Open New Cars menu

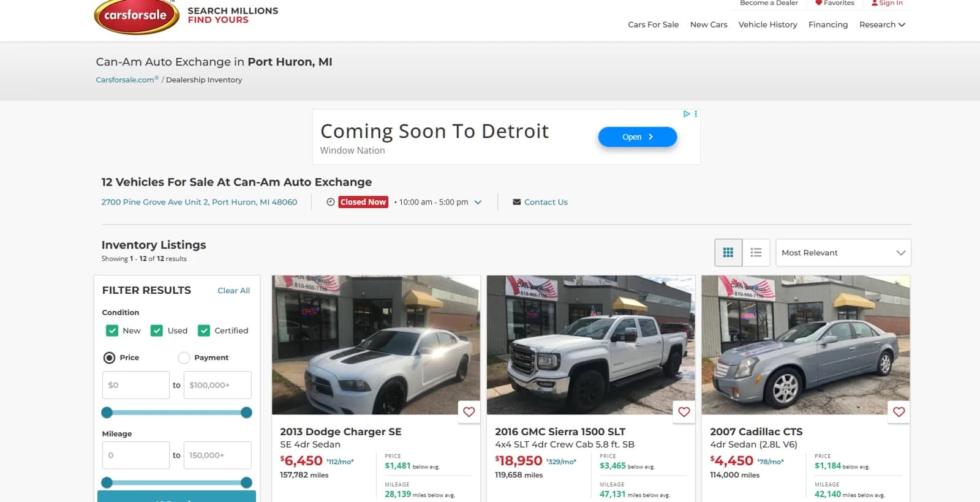click(709, 24)
